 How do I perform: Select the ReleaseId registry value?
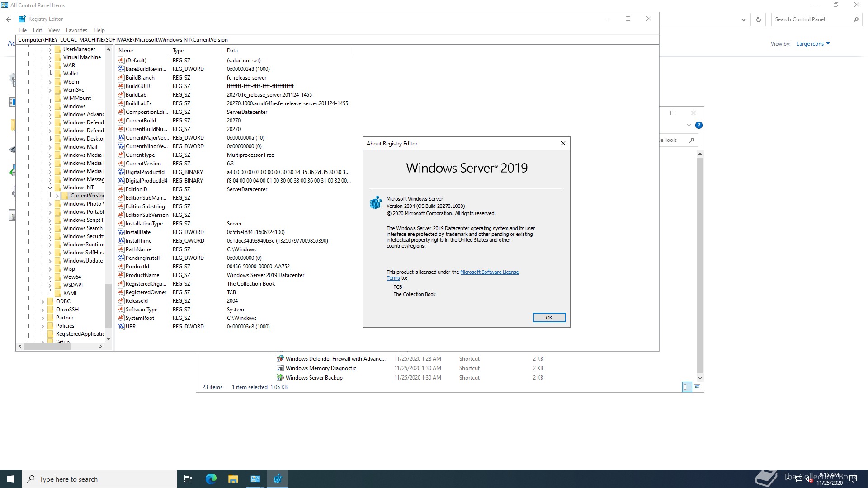(137, 301)
